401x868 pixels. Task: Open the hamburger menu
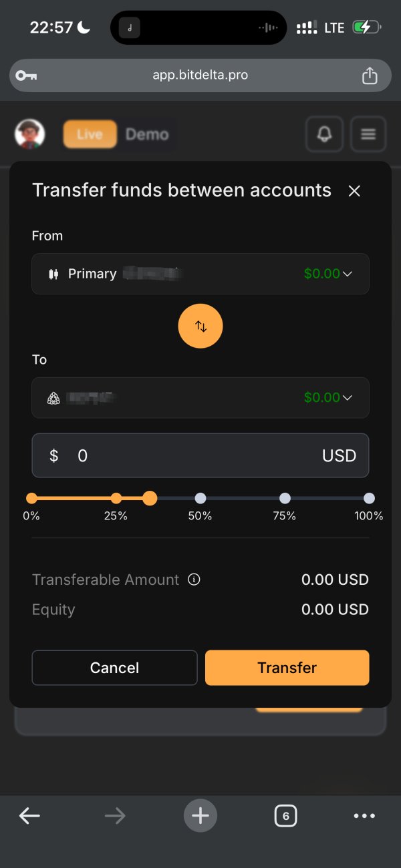click(368, 134)
